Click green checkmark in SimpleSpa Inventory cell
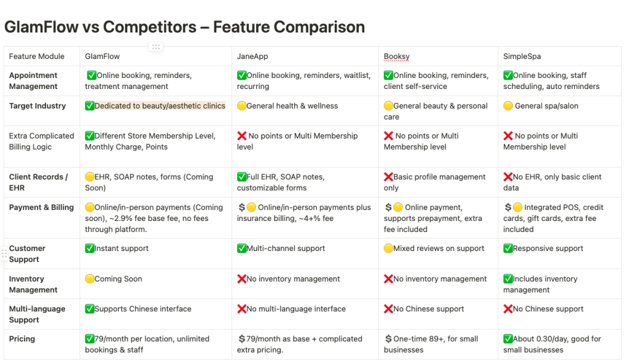Viewport: 629px width, 364px height. [x=508, y=279]
